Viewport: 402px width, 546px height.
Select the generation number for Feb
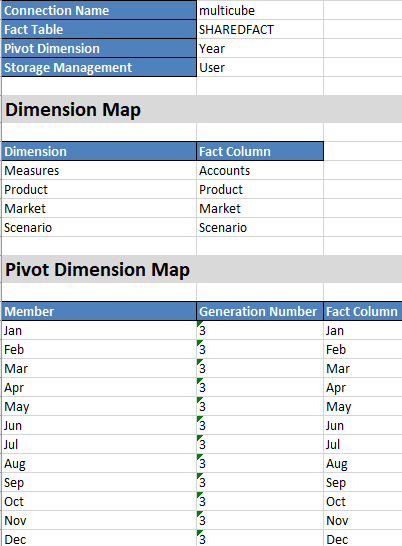[260, 349]
